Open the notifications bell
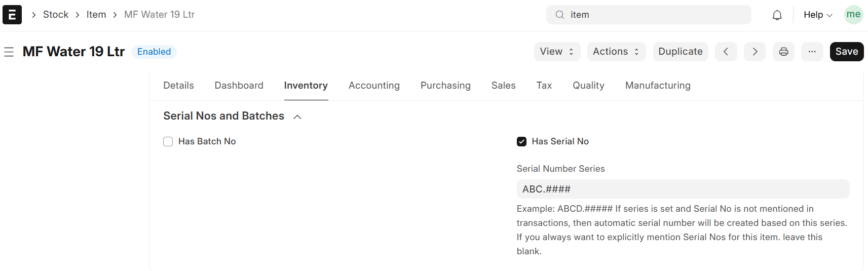The width and height of the screenshot is (868, 271). (777, 15)
